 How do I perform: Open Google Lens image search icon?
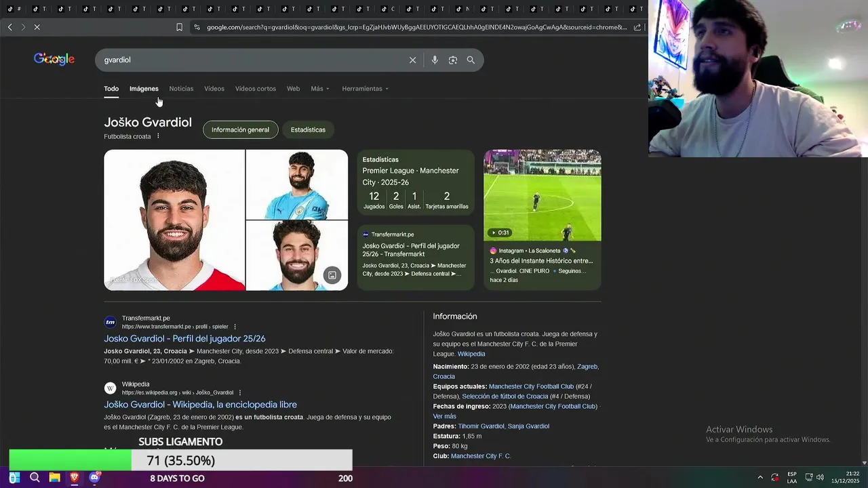tap(453, 60)
